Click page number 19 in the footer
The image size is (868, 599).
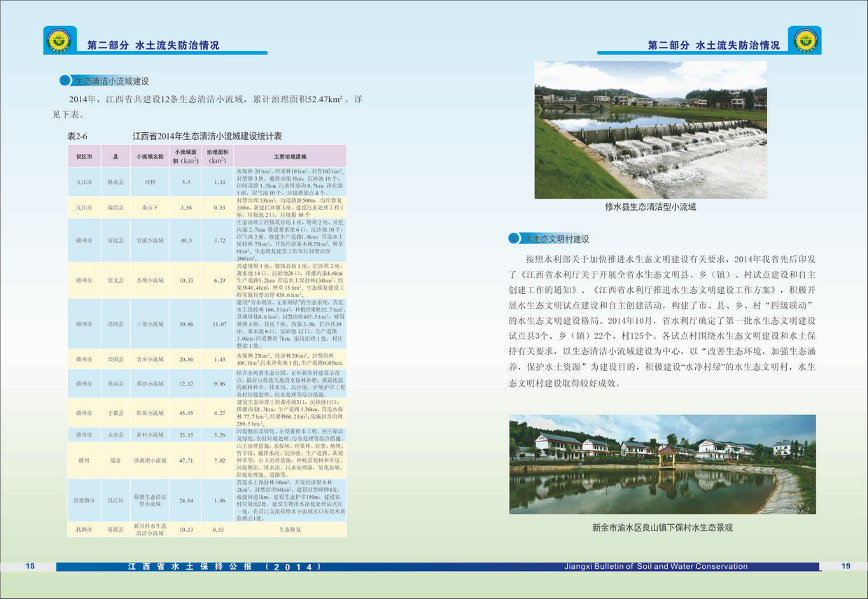click(846, 566)
